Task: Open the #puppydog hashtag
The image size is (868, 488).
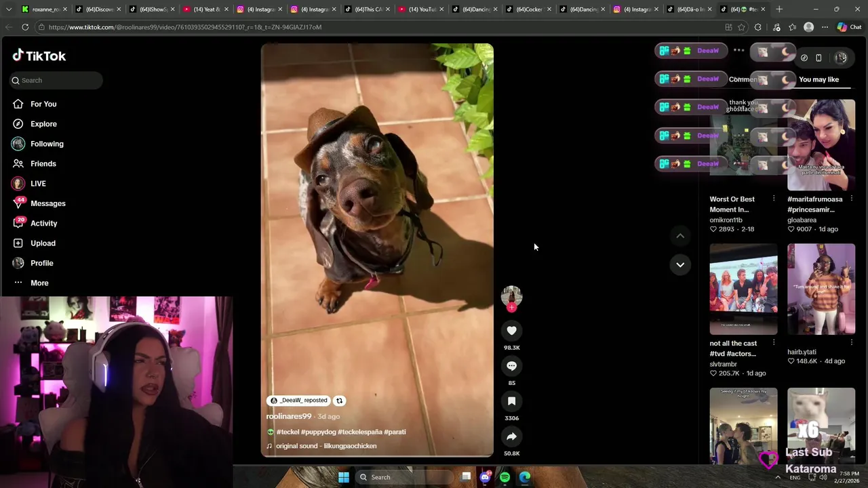Action: click(x=318, y=432)
